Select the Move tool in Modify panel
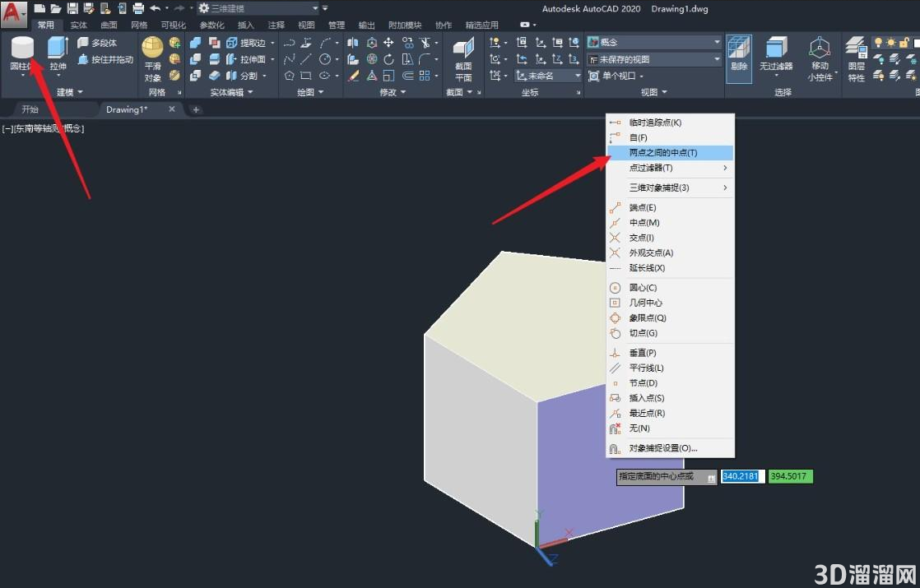The height and width of the screenshot is (588, 920). pos(388,43)
